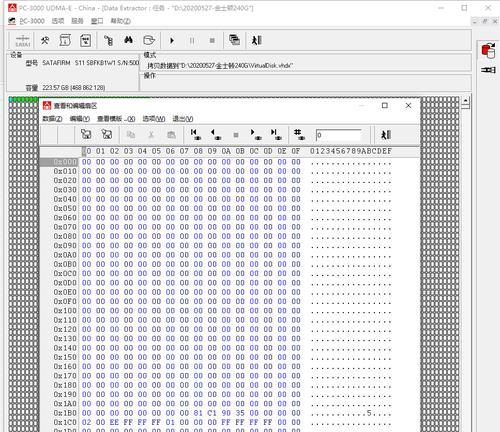Image resolution: width=500 pixels, height=432 pixels.
Task: Open the 窗口 menu in main menu bar
Action: pyautogui.click(x=97, y=21)
